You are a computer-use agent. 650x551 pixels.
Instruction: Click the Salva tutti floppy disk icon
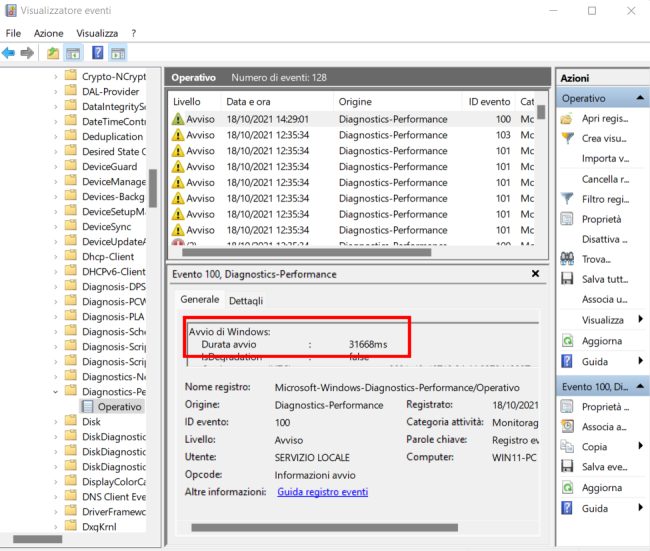pos(567,279)
